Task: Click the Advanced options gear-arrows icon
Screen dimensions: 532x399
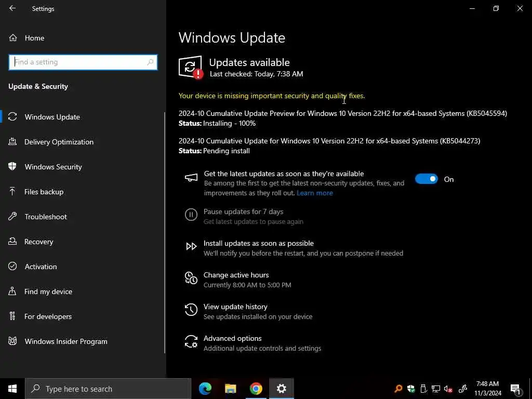Action: coord(191,341)
